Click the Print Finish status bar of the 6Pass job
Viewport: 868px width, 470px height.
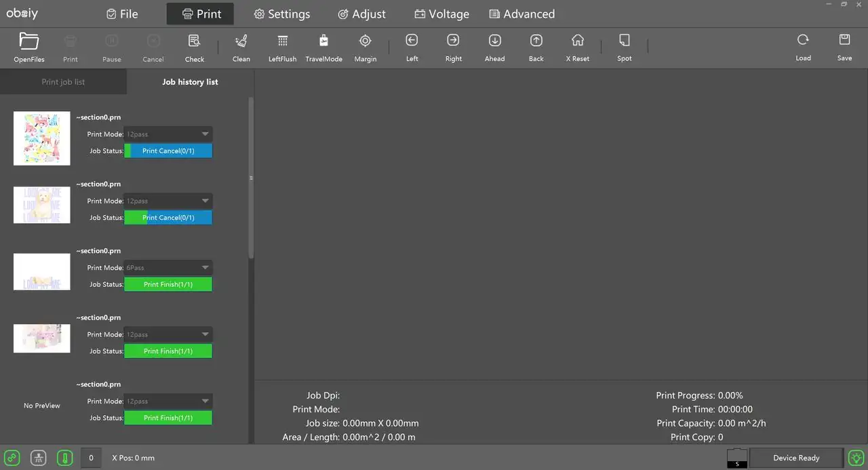(168, 285)
